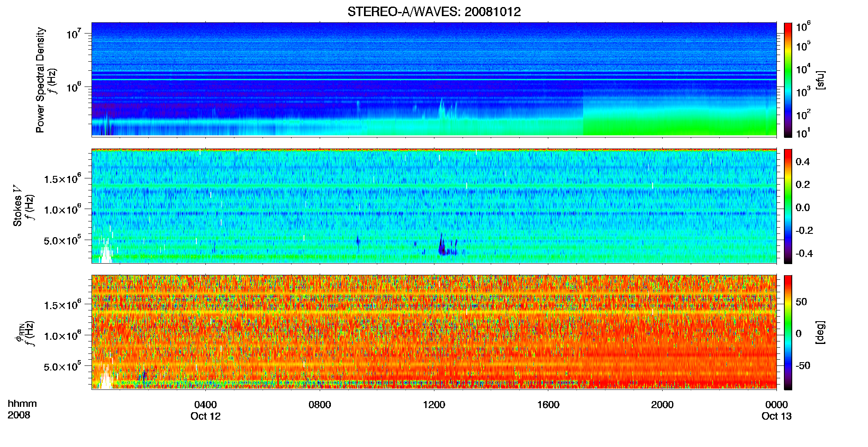Click the -0.4 tick label on Stokes colorbar
Screen dimensions: 868x447
click(804, 253)
